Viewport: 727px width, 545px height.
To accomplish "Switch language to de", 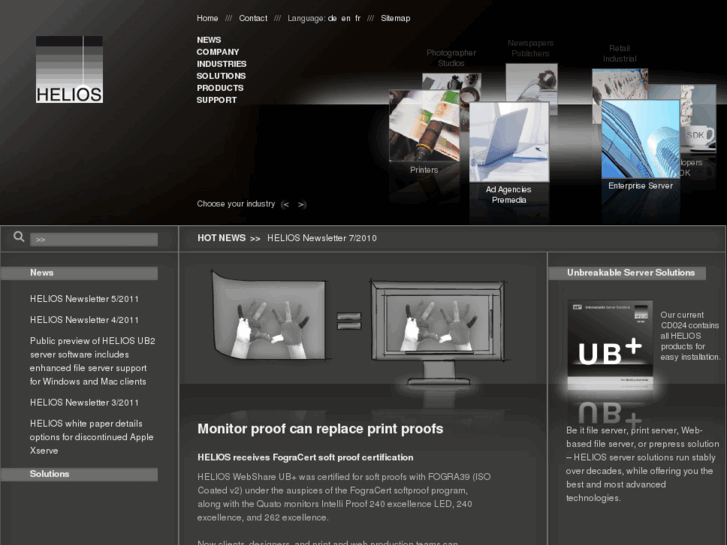I will (x=332, y=18).
